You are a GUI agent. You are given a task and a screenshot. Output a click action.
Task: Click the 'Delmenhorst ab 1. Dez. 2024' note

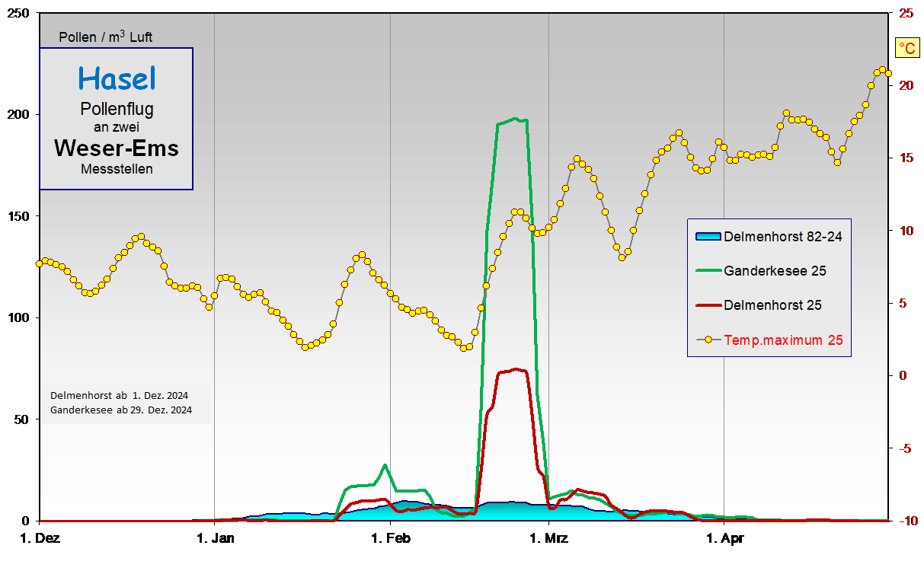(x=119, y=396)
